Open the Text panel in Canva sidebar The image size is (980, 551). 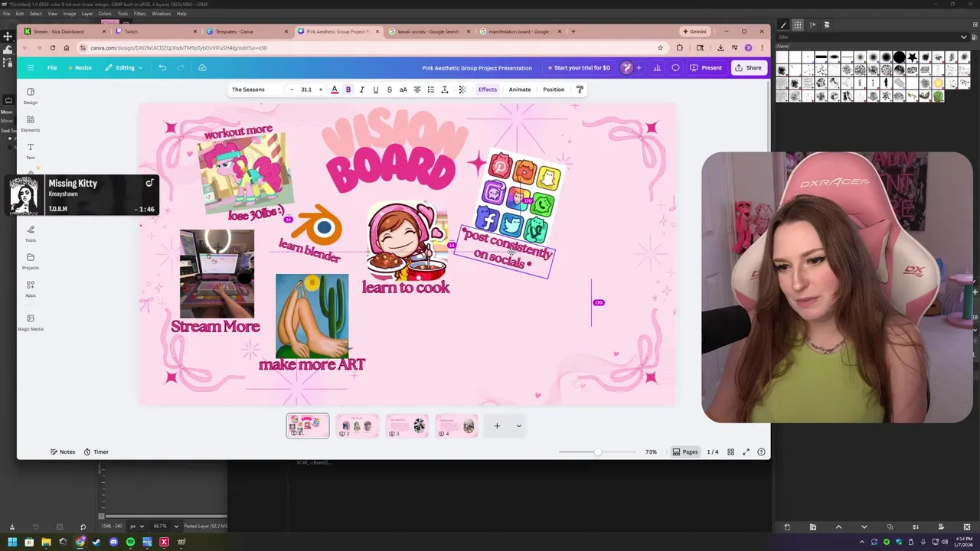coord(31,151)
